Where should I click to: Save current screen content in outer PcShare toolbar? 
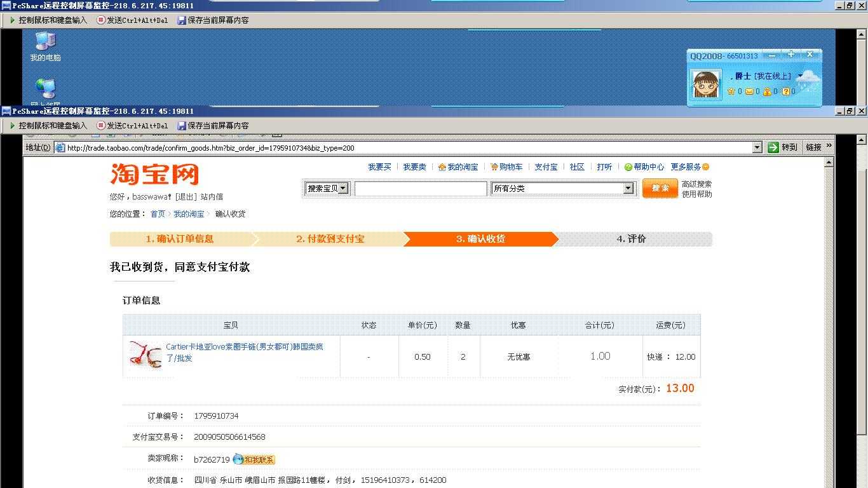tap(213, 20)
